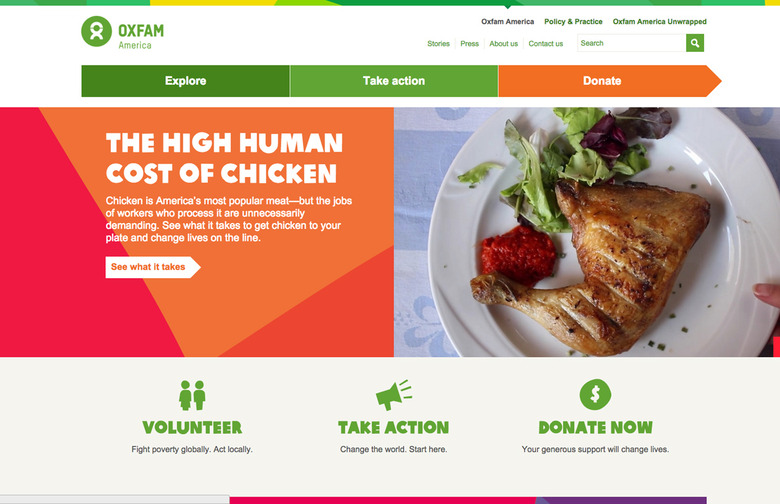Screen dimensions: 780x504
Task: Click the green magnifier search button
Action: 695,43
